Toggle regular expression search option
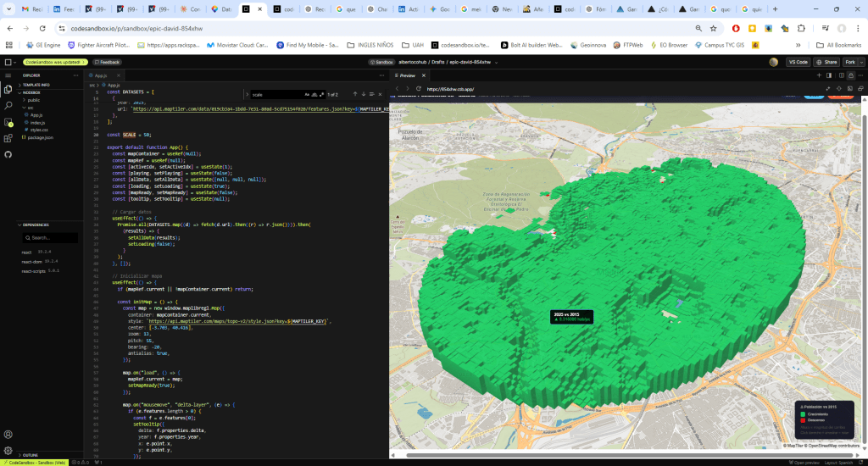The image size is (868, 466). coord(320,94)
